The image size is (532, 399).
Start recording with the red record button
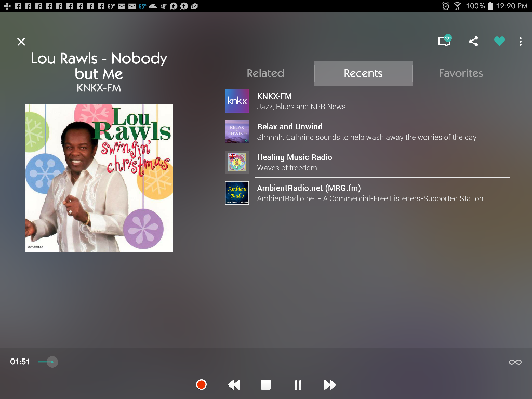point(201,384)
